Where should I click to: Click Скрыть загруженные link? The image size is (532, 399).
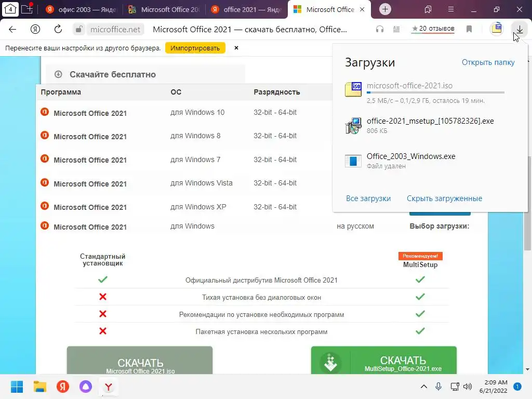pyautogui.click(x=444, y=198)
